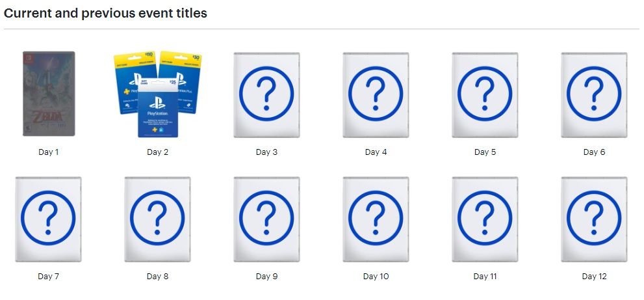Viewport: 644px width, 300px height.
Task: Select the Day 10 label text
Action: pyautogui.click(x=376, y=277)
